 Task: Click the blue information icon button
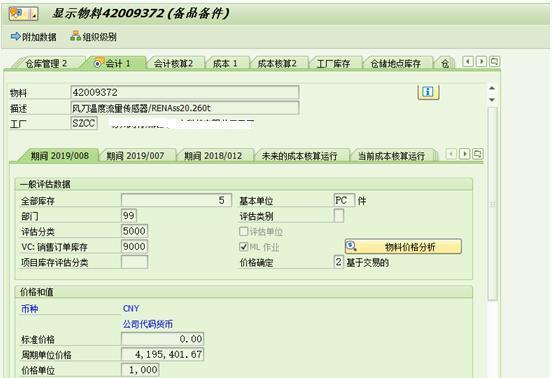(x=428, y=92)
